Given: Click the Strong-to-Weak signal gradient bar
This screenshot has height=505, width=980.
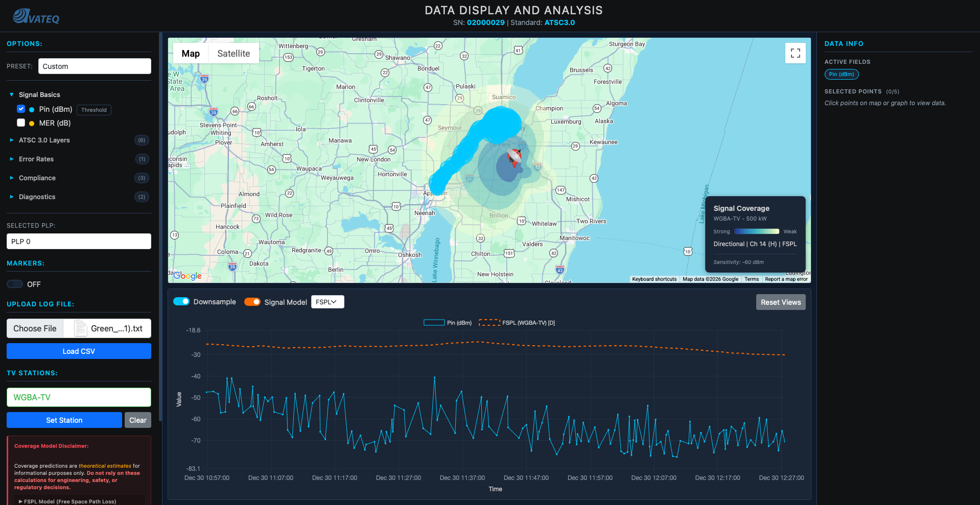Looking at the screenshot, I should [x=756, y=231].
